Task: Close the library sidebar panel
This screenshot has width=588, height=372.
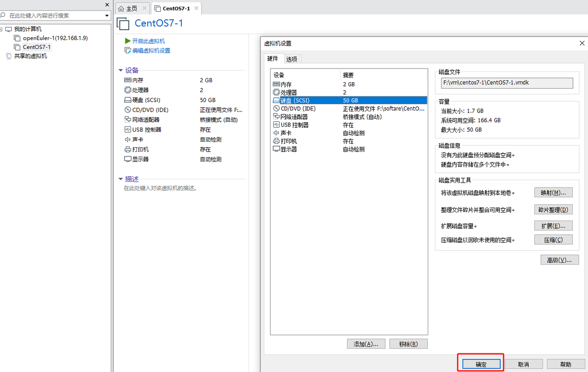Action: click(x=107, y=4)
